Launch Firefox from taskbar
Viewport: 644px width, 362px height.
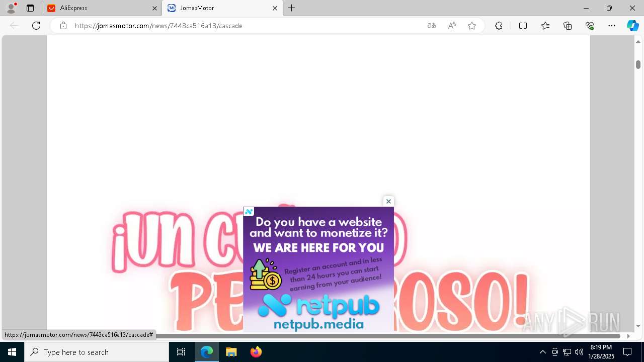click(x=256, y=352)
